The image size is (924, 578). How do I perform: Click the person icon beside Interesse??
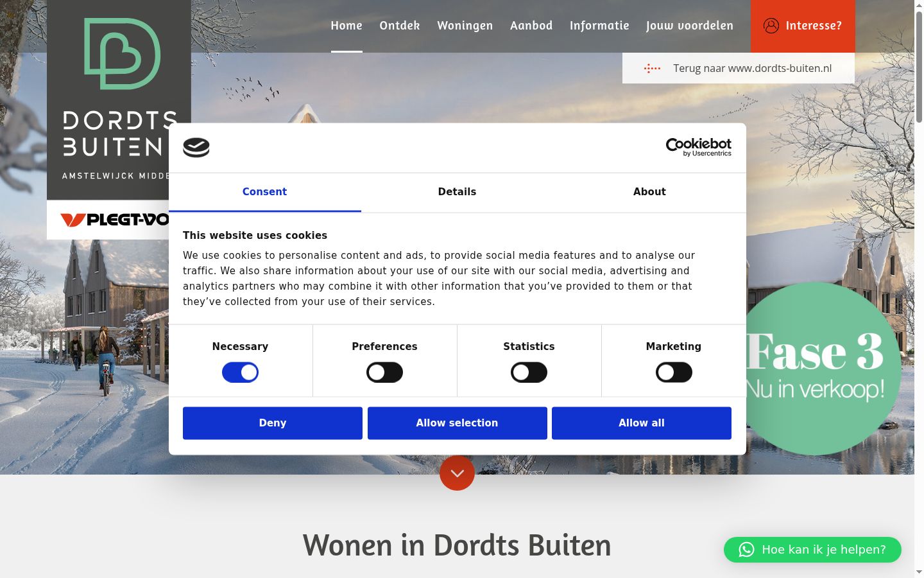click(771, 26)
